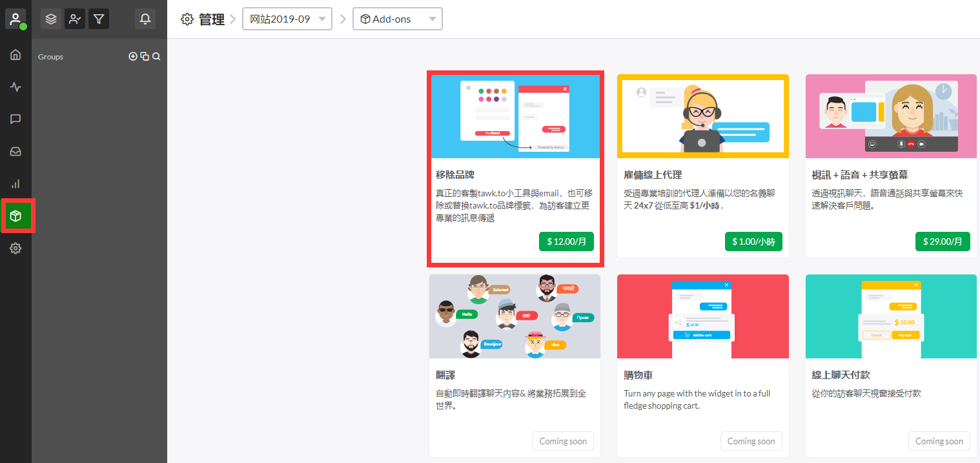The width and height of the screenshot is (980, 463).
Task: Click Coming soon button under 購物車
Action: tap(751, 441)
